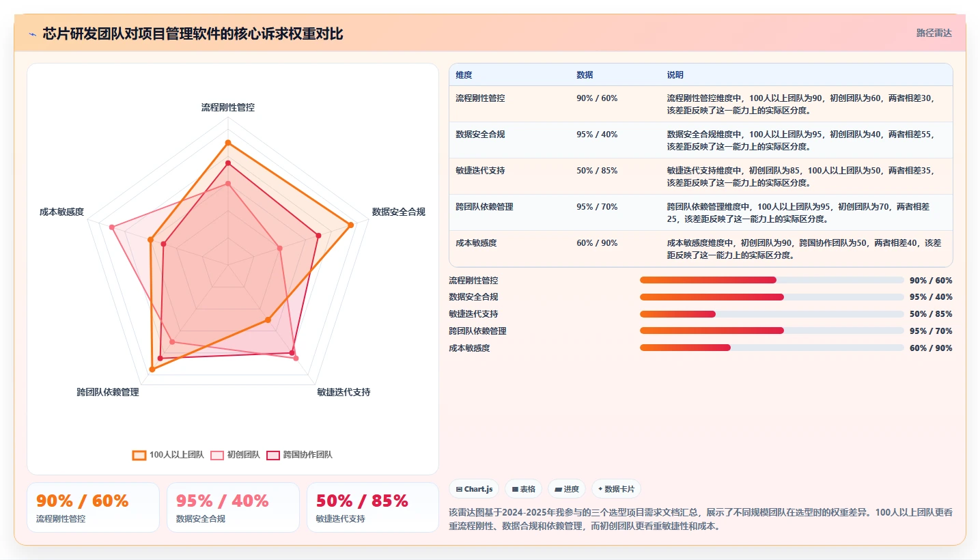Select the 表格 tag
The width and height of the screenshot is (980, 560).
point(523,489)
